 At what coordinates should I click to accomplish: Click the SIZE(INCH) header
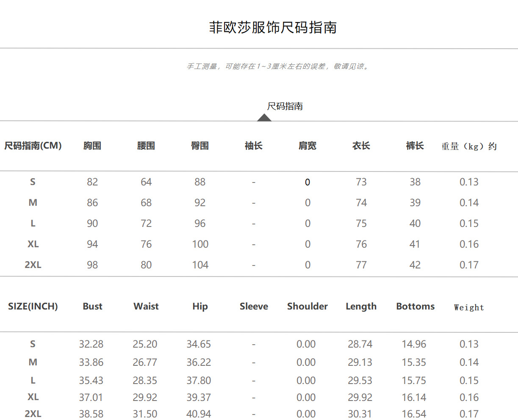pos(33,307)
